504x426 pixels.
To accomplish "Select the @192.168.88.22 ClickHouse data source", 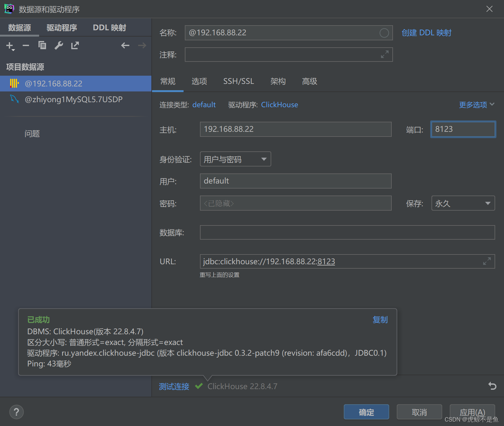I will click(76, 84).
